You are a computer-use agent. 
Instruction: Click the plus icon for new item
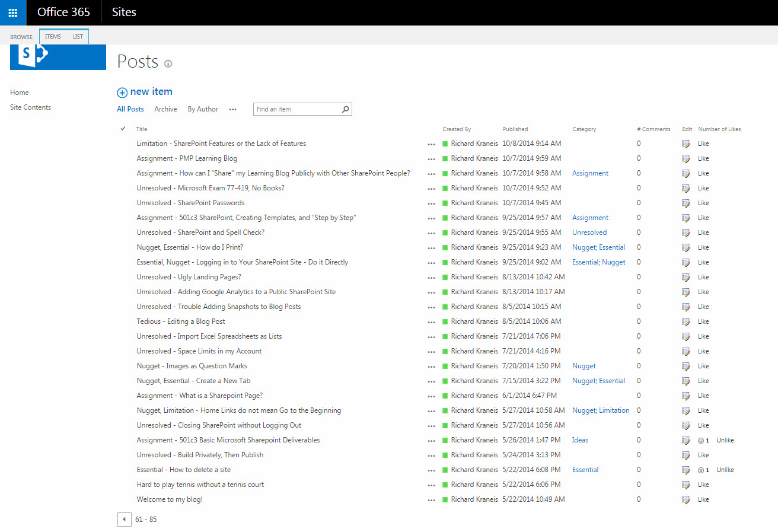(x=122, y=93)
